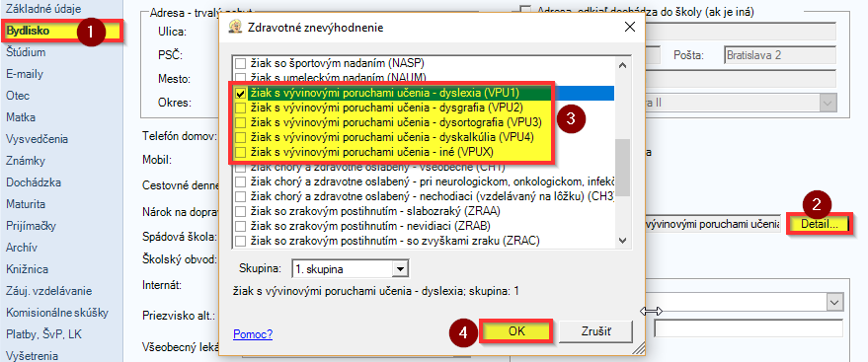Open Dochádzka section
Screen dimensions: 868x362
34,182
